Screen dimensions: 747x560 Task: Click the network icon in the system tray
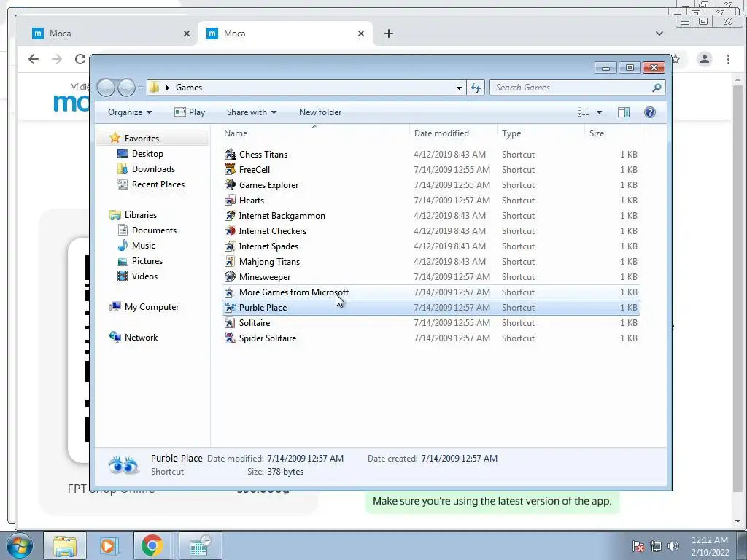point(656,545)
